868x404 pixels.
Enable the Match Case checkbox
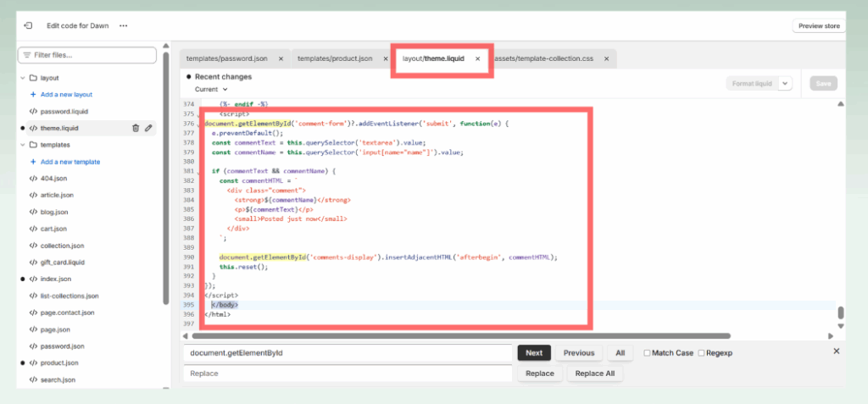647,353
